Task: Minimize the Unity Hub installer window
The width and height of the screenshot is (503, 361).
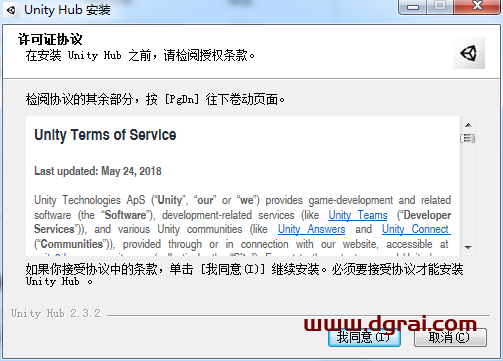Action: tap(413, 6)
